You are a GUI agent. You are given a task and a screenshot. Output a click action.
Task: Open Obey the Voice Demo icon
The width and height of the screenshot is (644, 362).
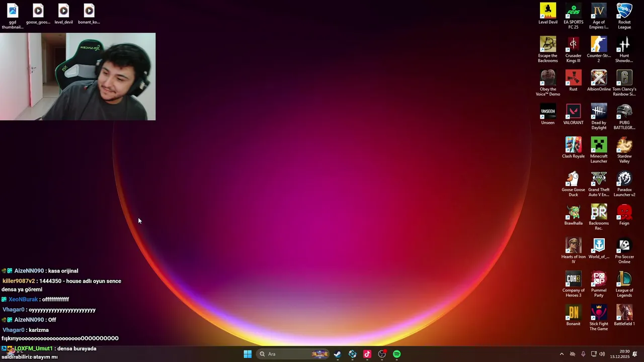pos(547,83)
